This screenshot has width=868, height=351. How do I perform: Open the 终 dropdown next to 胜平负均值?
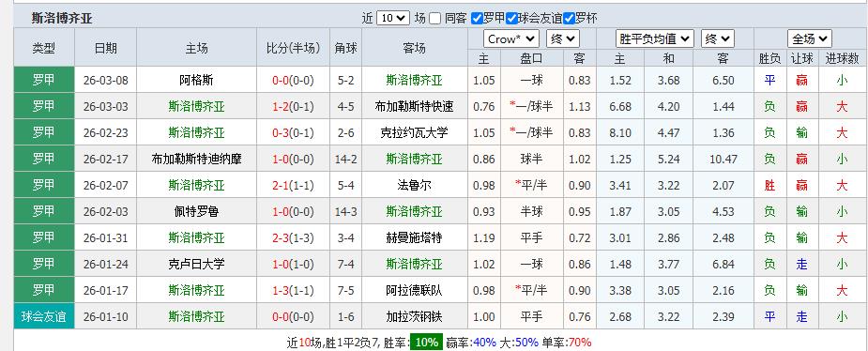[x=718, y=39]
